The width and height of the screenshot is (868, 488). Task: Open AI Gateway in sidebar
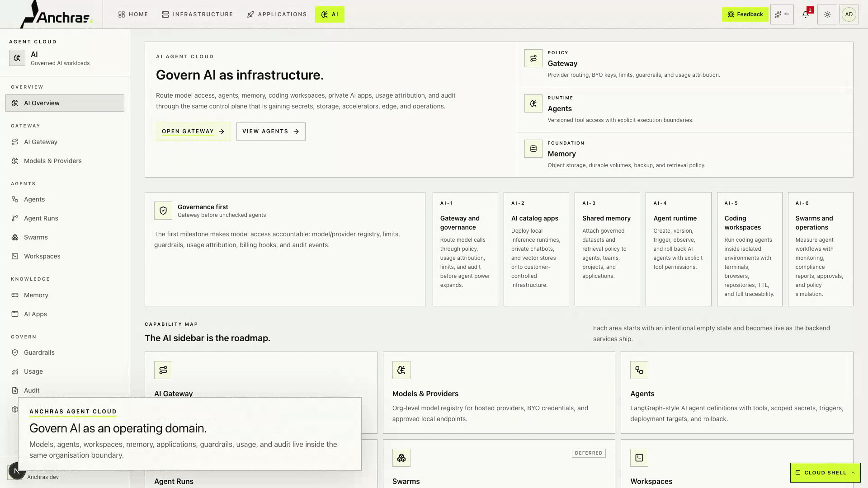coord(65,142)
